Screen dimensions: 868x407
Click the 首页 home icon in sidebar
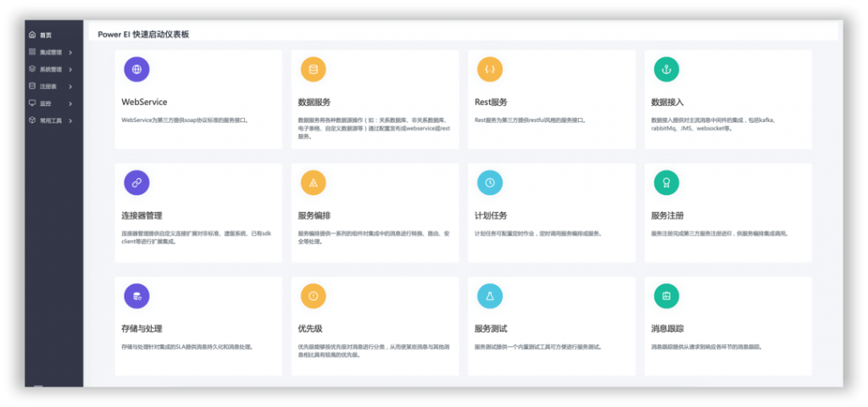pos(32,35)
